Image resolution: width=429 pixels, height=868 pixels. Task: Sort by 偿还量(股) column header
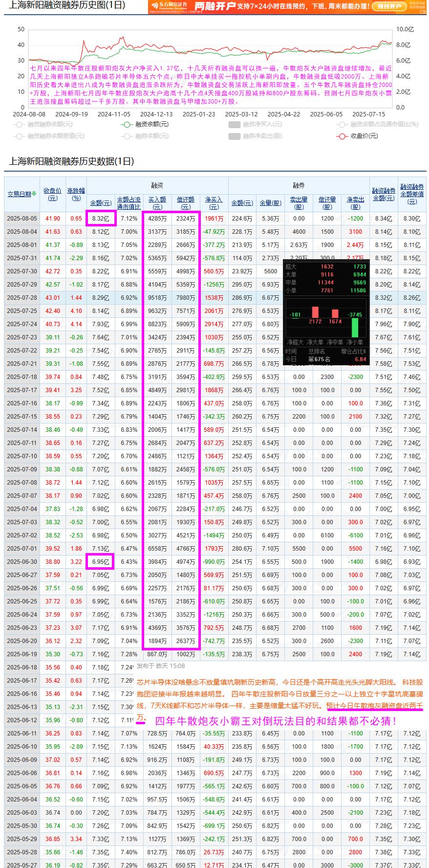pos(327,203)
